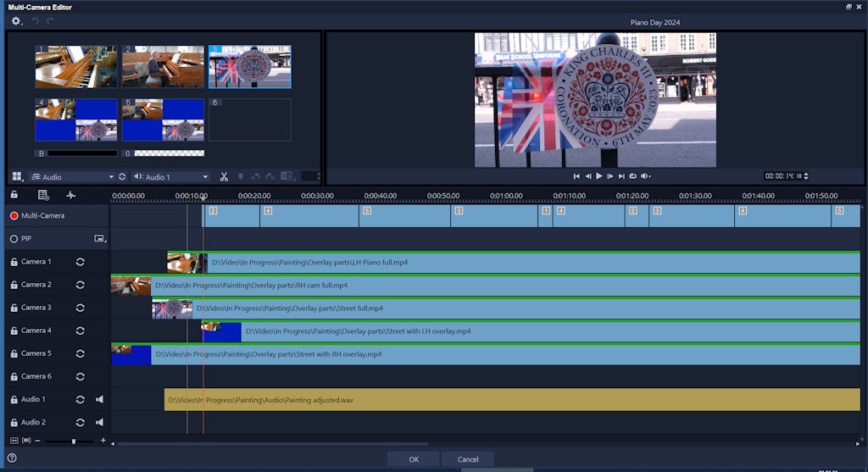Select camera 4 overlay thumbnail
The image size is (868, 472).
[x=76, y=119]
